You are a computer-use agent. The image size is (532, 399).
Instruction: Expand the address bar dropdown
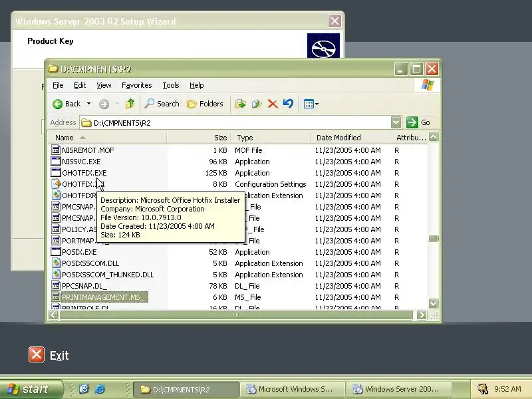tap(396, 122)
